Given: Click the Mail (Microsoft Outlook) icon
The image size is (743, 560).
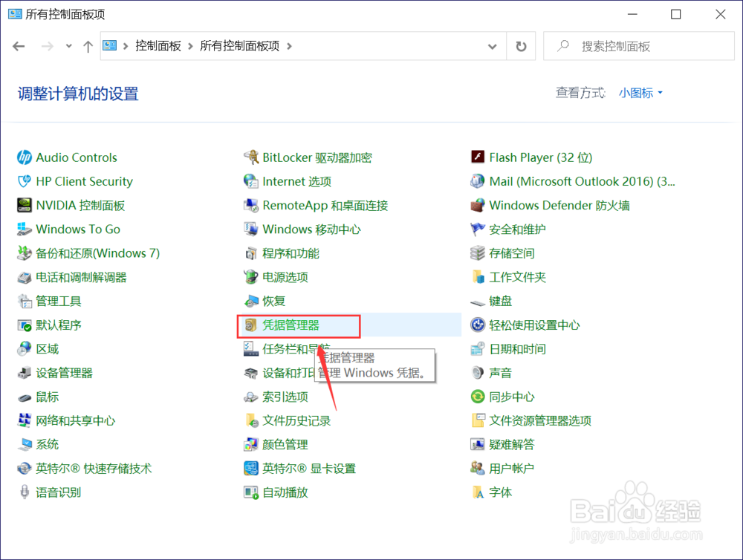Looking at the screenshot, I should pyautogui.click(x=478, y=181).
